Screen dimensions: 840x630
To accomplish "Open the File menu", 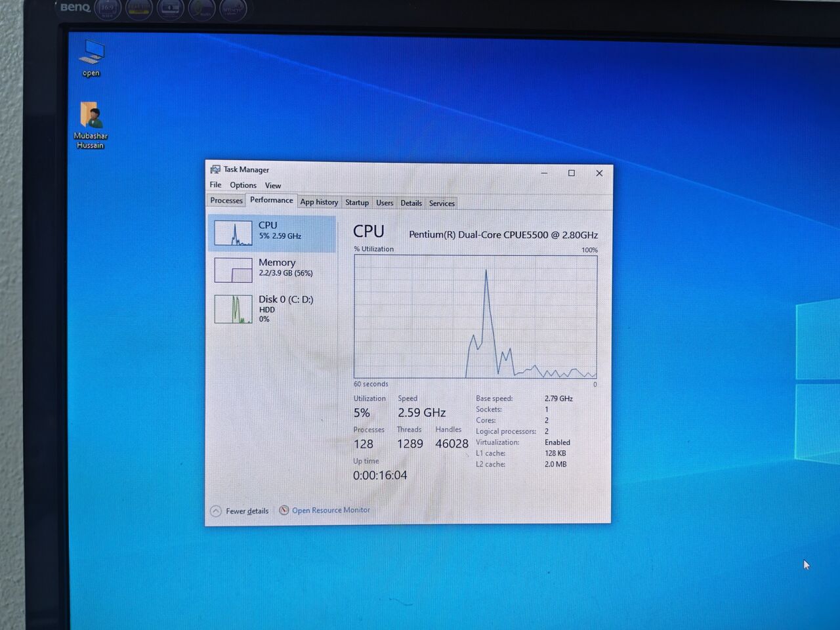I will click(215, 185).
